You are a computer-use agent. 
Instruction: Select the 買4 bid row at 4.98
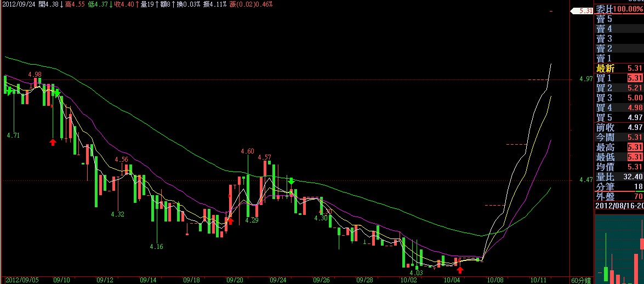coord(619,107)
